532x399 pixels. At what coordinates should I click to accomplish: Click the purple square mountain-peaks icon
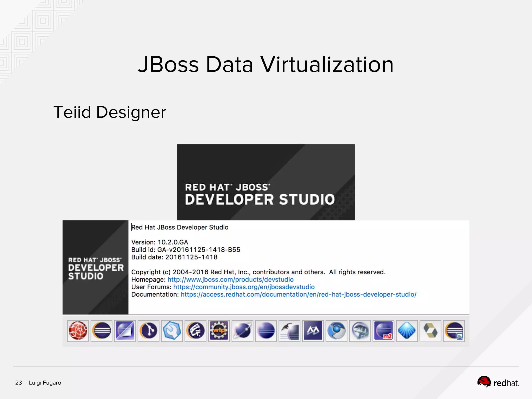point(313,331)
